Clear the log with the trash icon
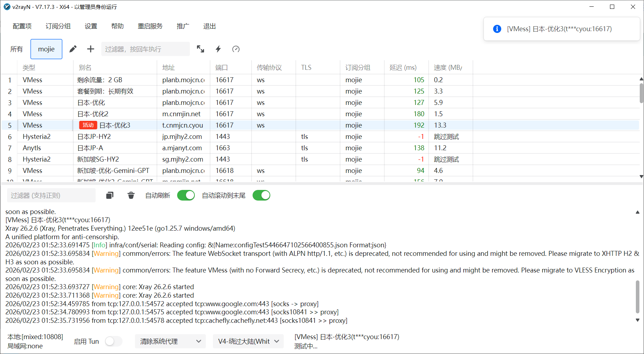The height and width of the screenshot is (354, 644). pyautogui.click(x=131, y=195)
